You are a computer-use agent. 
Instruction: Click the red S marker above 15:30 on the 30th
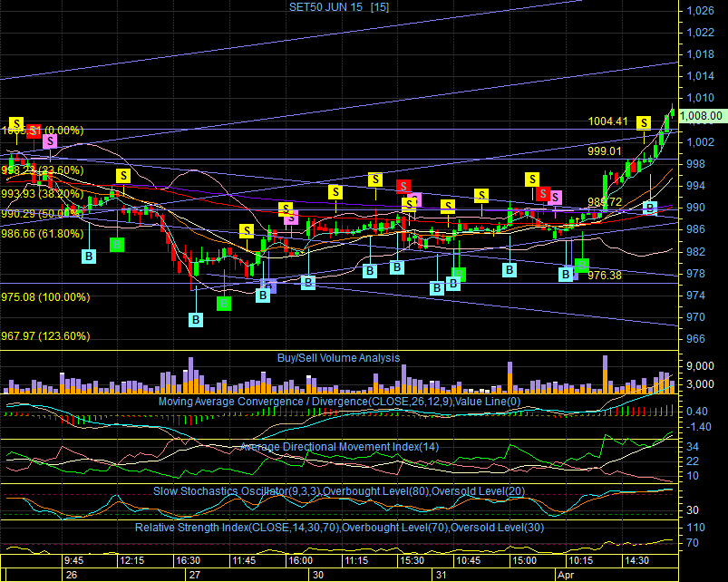click(x=403, y=187)
